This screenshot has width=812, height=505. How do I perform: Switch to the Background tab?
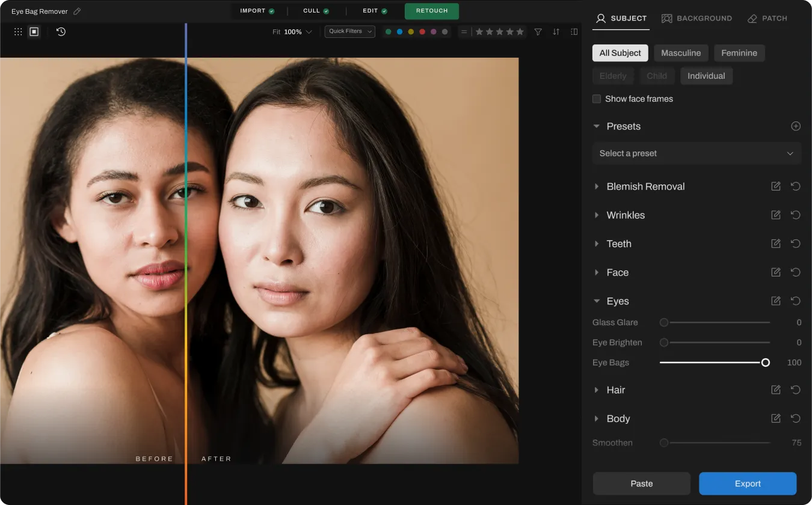tap(697, 18)
